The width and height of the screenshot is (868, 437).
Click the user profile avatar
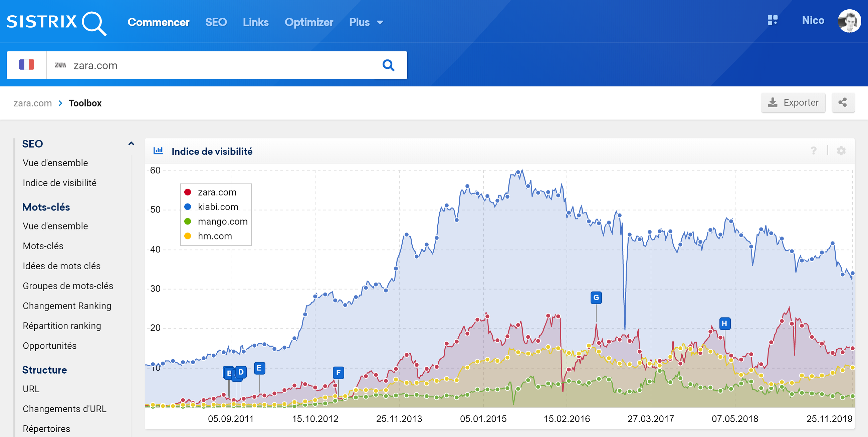pos(849,21)
